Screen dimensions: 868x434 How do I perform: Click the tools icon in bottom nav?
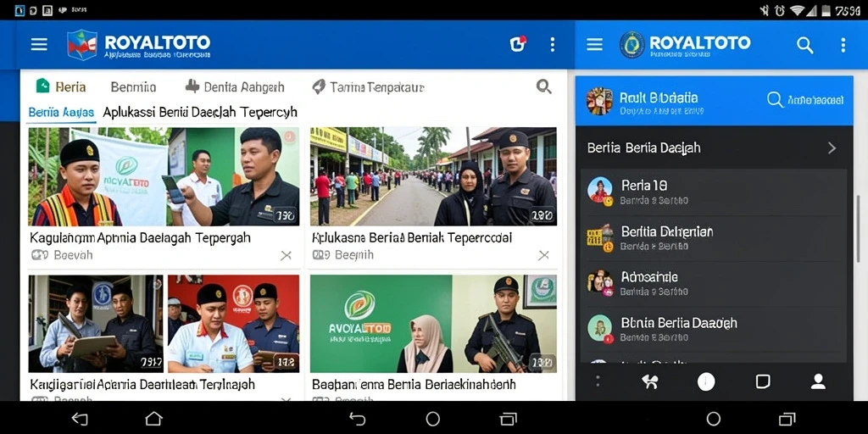pos(650,381)
